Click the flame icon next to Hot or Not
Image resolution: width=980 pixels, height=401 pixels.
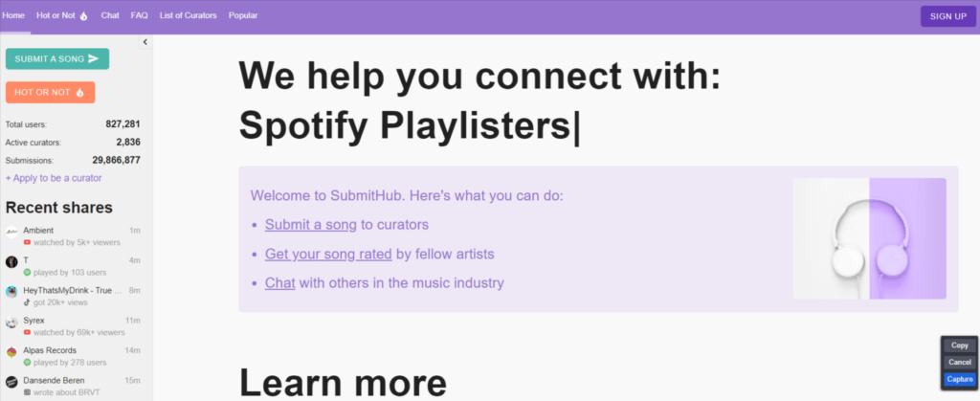[84, 16]
